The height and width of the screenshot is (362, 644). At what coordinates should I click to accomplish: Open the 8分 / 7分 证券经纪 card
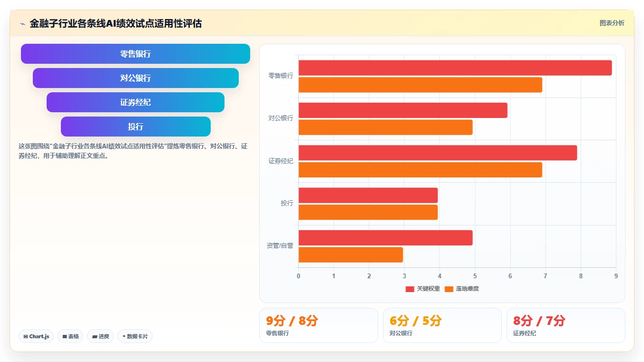coord(566,325)
